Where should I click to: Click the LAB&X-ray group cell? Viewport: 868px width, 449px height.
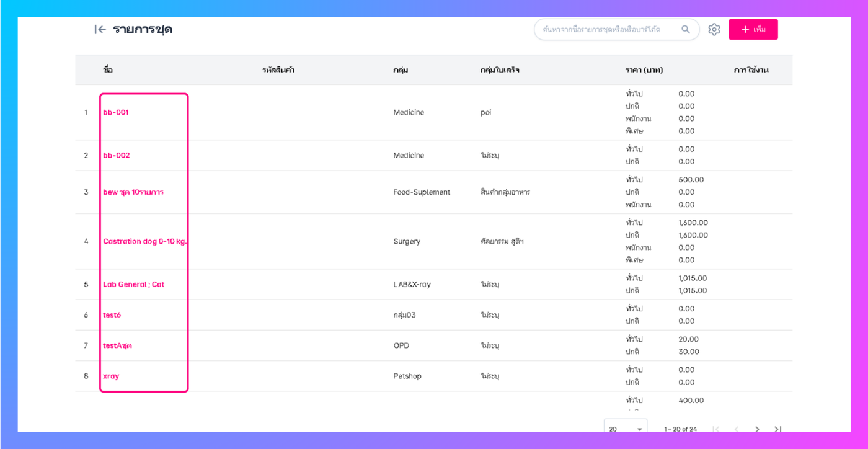(x=412, y=284)
